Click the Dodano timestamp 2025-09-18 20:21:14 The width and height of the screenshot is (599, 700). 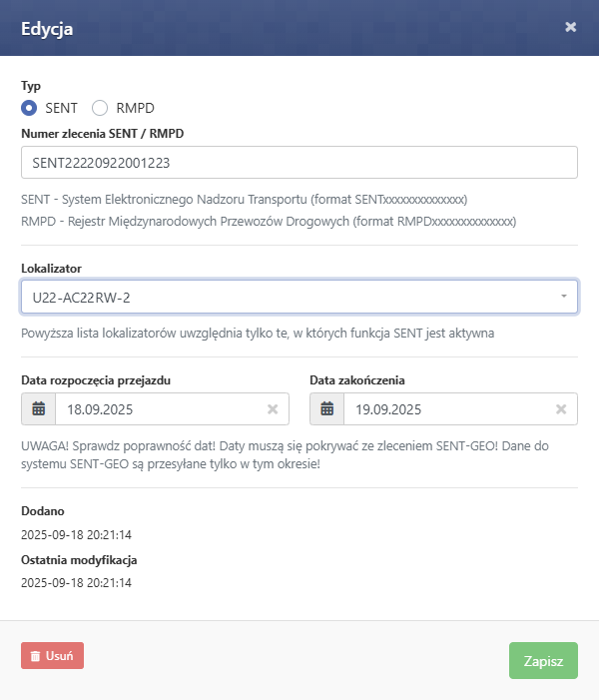click(x=76, y=535)
